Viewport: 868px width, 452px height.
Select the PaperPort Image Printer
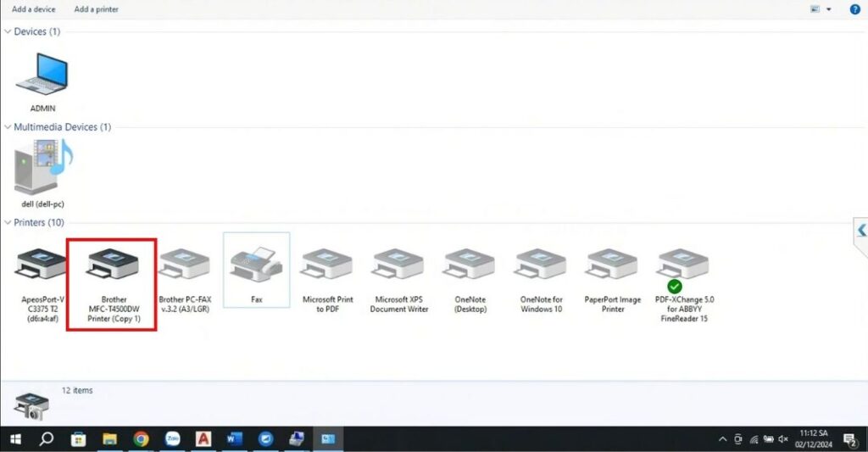[611, 268]
